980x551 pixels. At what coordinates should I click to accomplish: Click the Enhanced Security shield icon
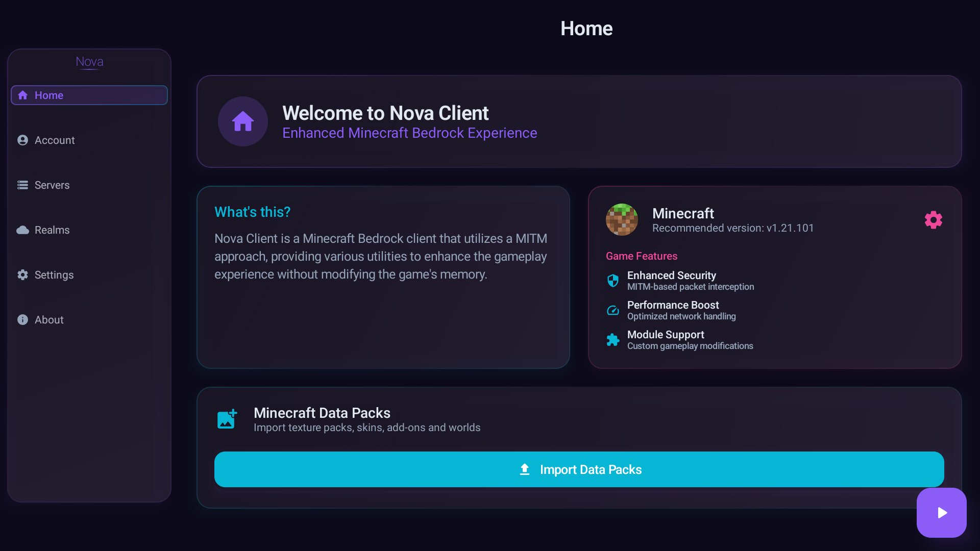(612, 281)
